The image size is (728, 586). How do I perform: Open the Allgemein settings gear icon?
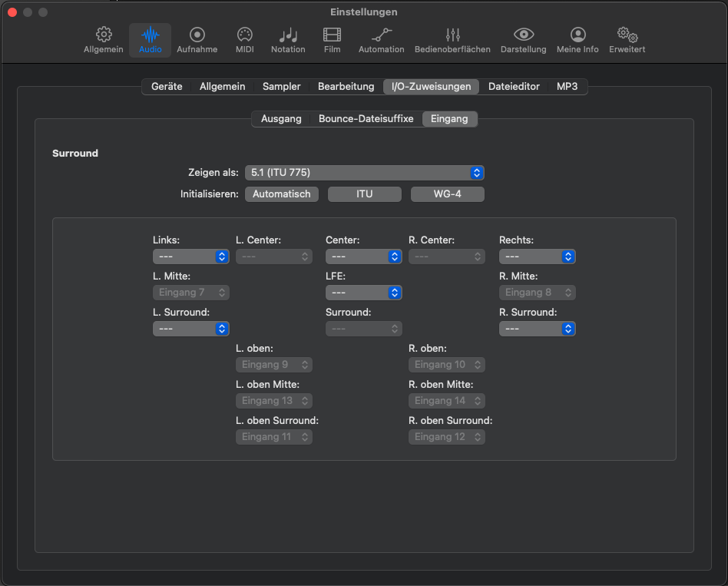103,35
